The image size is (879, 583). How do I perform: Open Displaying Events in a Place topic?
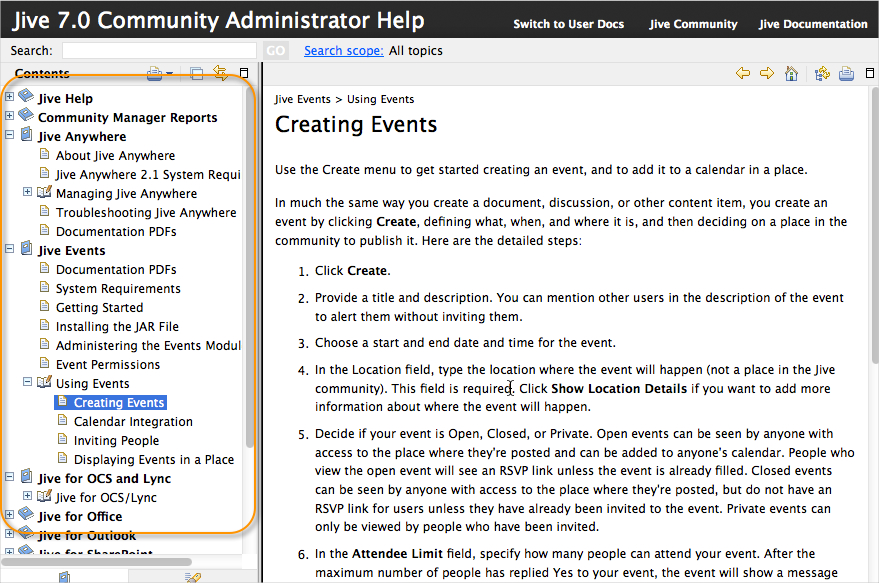tap(154, 460)
